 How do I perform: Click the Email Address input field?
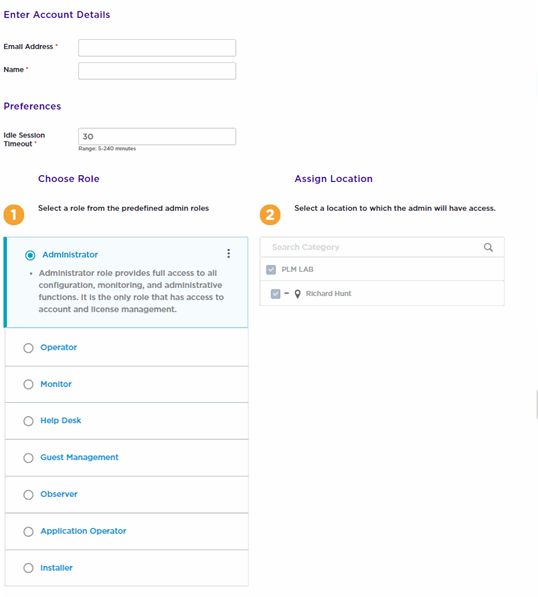[157, 48]
